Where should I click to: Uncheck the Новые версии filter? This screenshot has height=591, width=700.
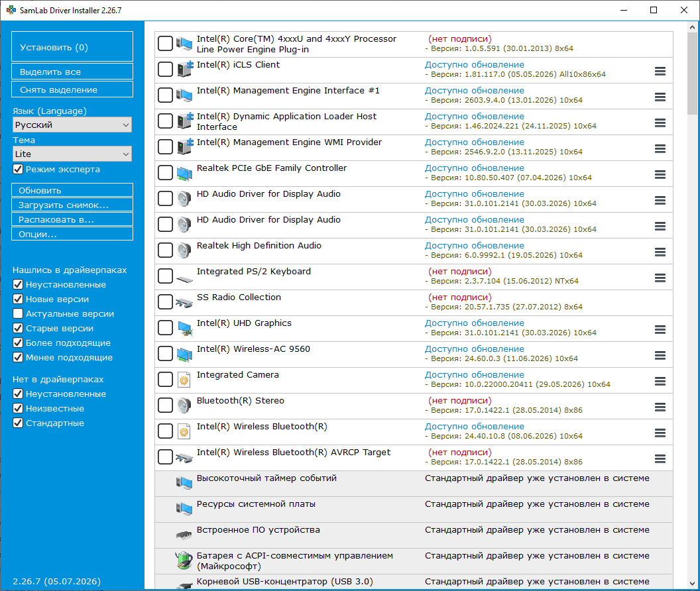point(18,299)
